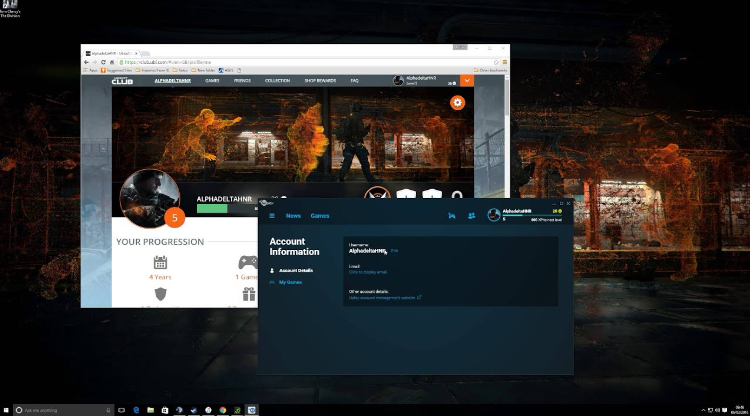Click the orange settings gear on banner

click(458, 102)
